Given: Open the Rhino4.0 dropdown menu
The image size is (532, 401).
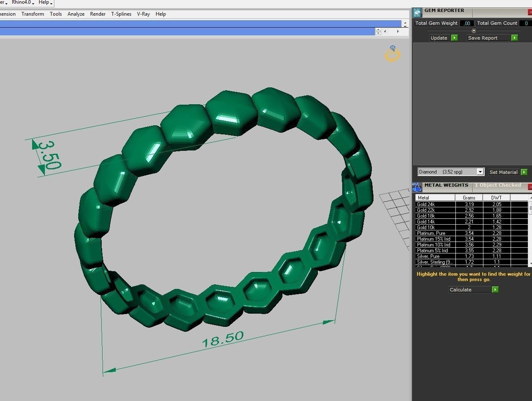Looking at the screenshot, I should click(x=23, y=2).
